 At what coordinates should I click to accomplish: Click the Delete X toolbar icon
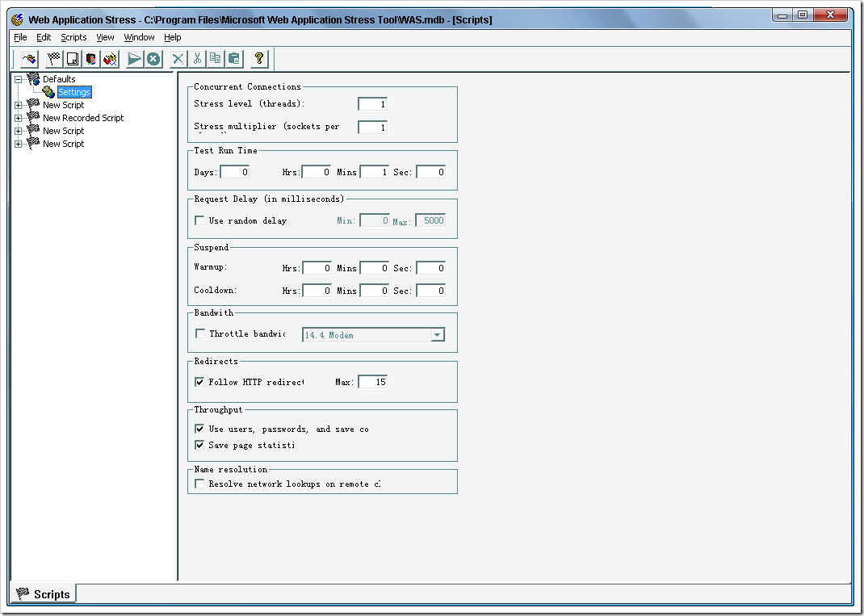click(x=178, y=58)
